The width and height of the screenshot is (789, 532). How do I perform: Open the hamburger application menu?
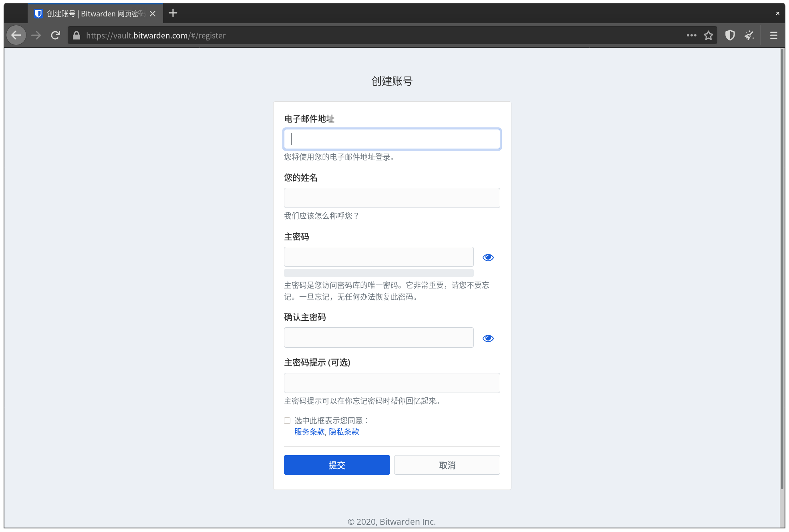click(774, 35)
